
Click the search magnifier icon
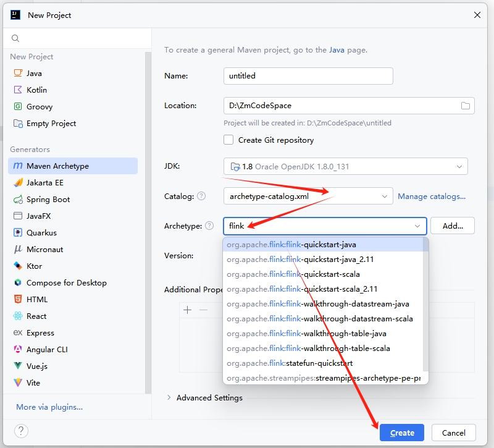[x=15, y=38]
